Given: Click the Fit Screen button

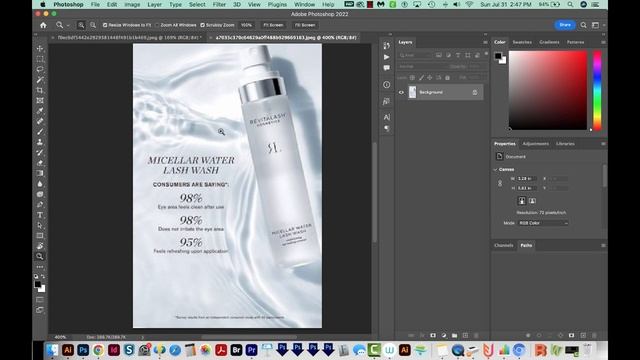Looking at the screenshot, I should coord(273,25).
